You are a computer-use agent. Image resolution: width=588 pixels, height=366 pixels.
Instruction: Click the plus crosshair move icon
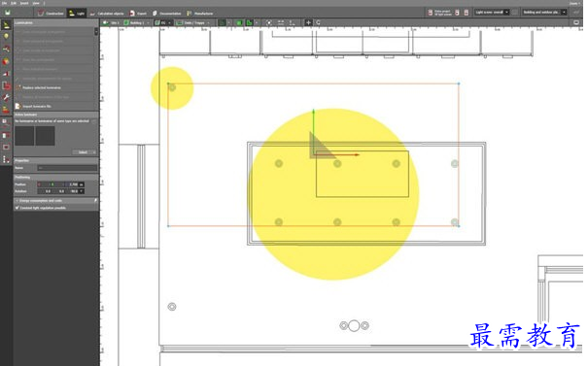tap(308, 23)
